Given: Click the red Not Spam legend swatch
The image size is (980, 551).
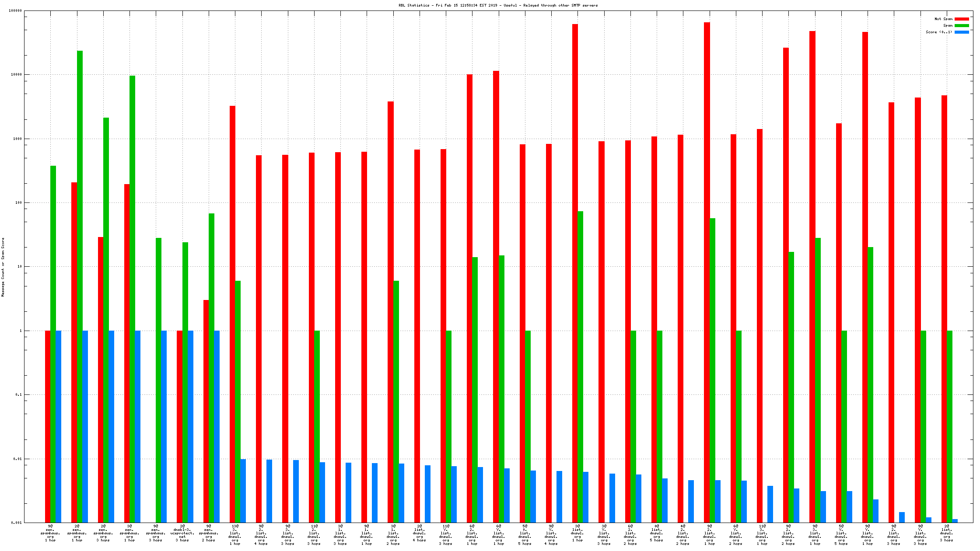Looking at the screenshot, I should (x=962, y=19).
